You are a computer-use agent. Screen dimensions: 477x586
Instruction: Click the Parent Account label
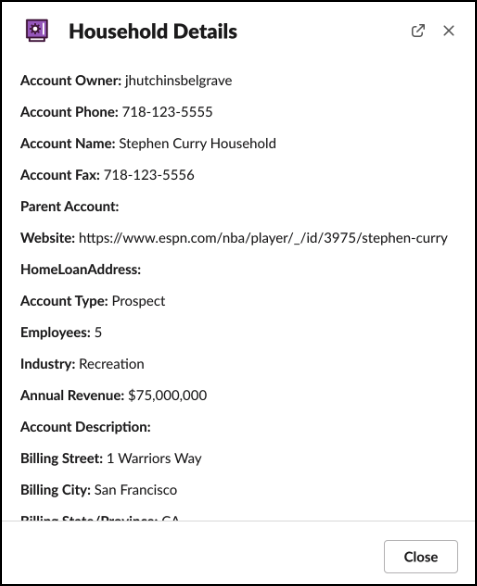pyautogui.click(x=70, y=206)
